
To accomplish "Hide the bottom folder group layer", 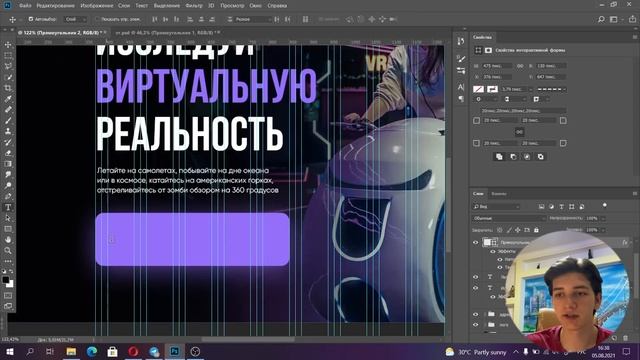I will (476, 325).
